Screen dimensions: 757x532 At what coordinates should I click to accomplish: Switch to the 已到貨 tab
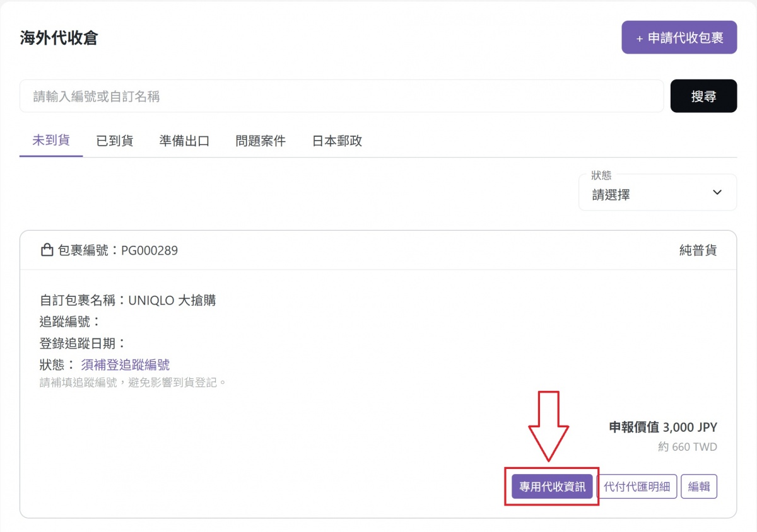[x=115, y=141]
